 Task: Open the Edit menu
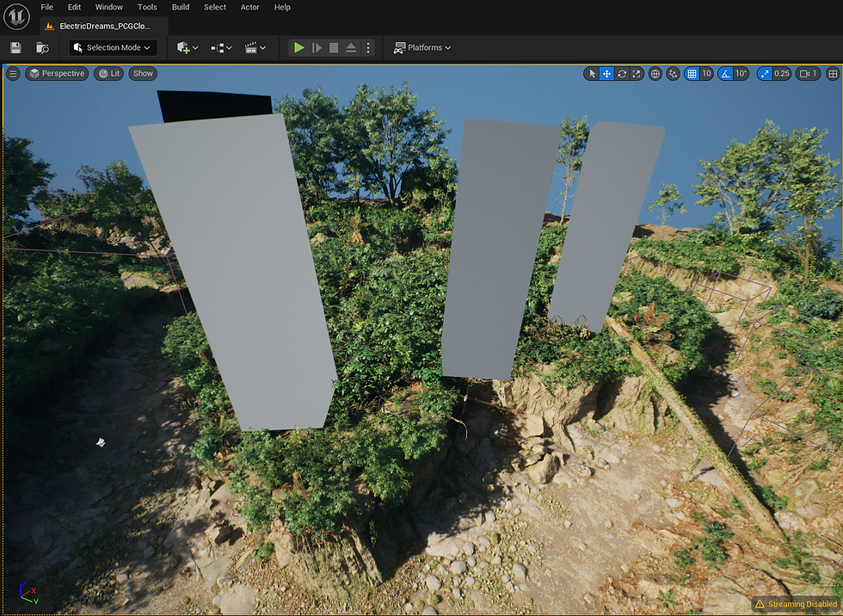click(x=74, y=7)
